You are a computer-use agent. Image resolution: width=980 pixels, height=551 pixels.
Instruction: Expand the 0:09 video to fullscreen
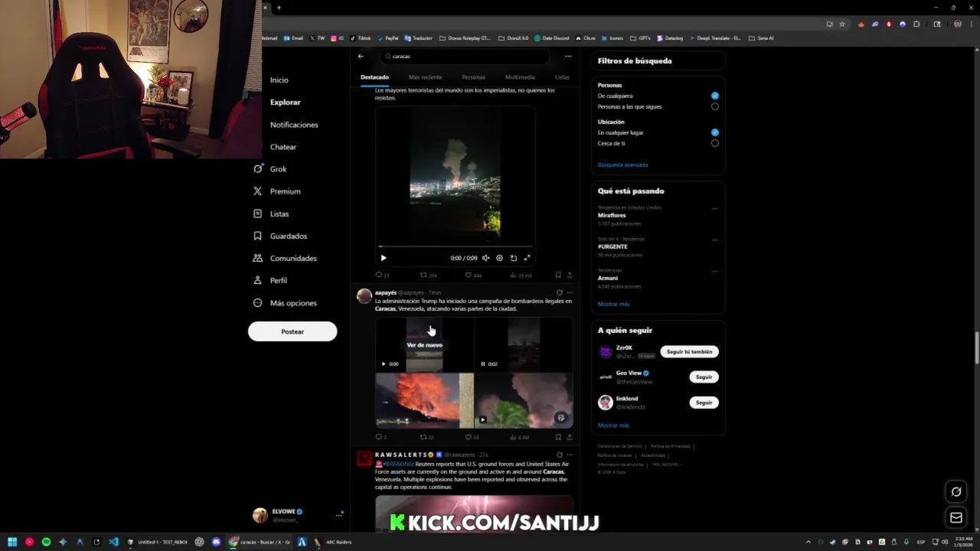coord(527,258)
